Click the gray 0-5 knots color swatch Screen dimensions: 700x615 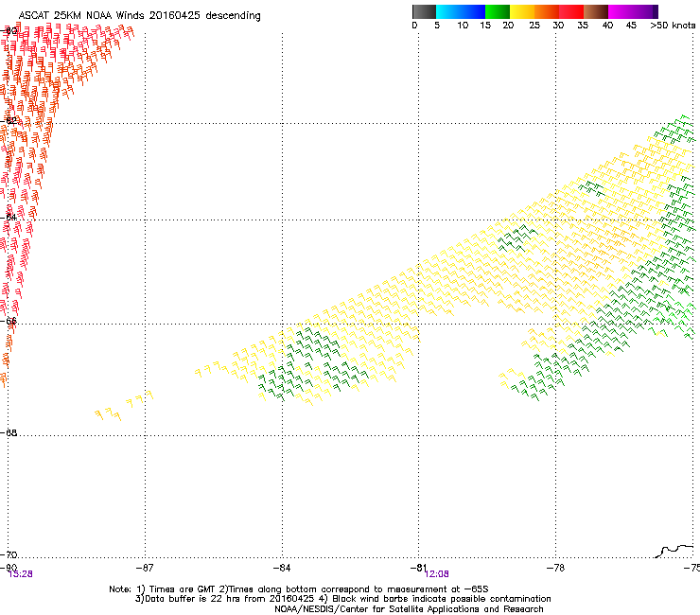click(x=424, y=11)
